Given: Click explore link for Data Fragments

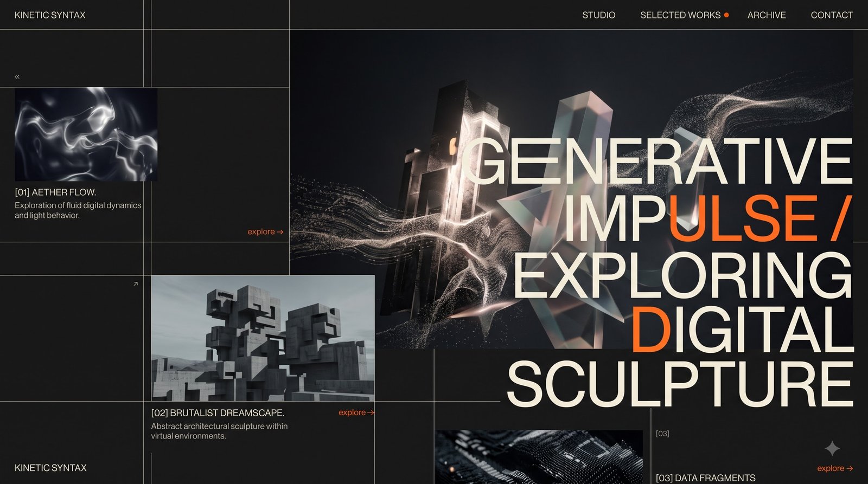Looking at the screenshot, I should click(x=835, y=468).
